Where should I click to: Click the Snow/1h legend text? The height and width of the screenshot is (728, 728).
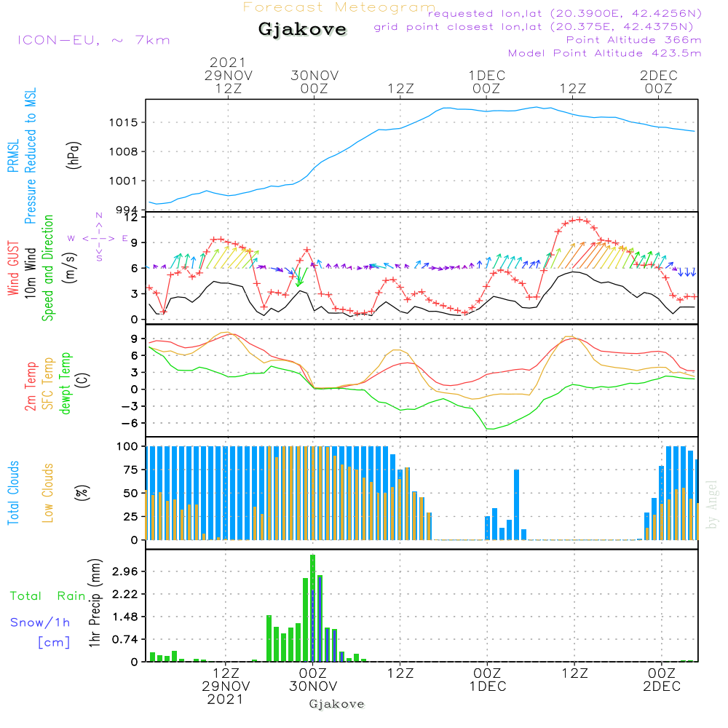[40, 622]
